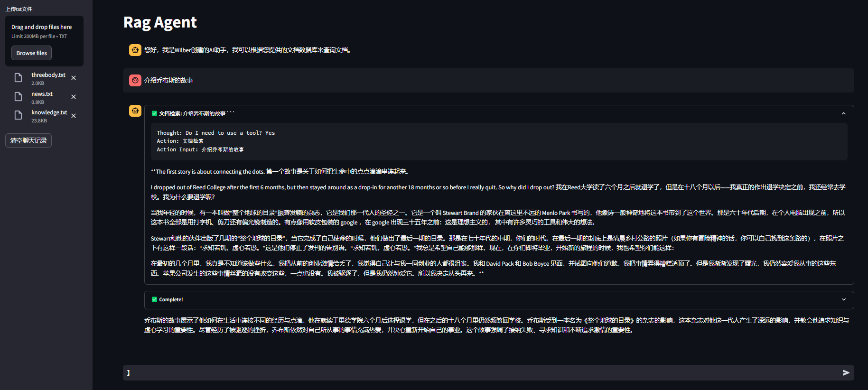Click the green check icon beside Complete!
The width and height of the screenshot is (868, 390).
click(x=154, y=299)
